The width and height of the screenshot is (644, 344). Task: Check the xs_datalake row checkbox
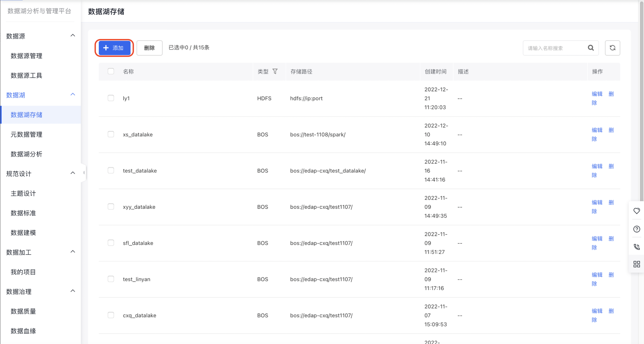pyautogui.click(x=111, y=134)
